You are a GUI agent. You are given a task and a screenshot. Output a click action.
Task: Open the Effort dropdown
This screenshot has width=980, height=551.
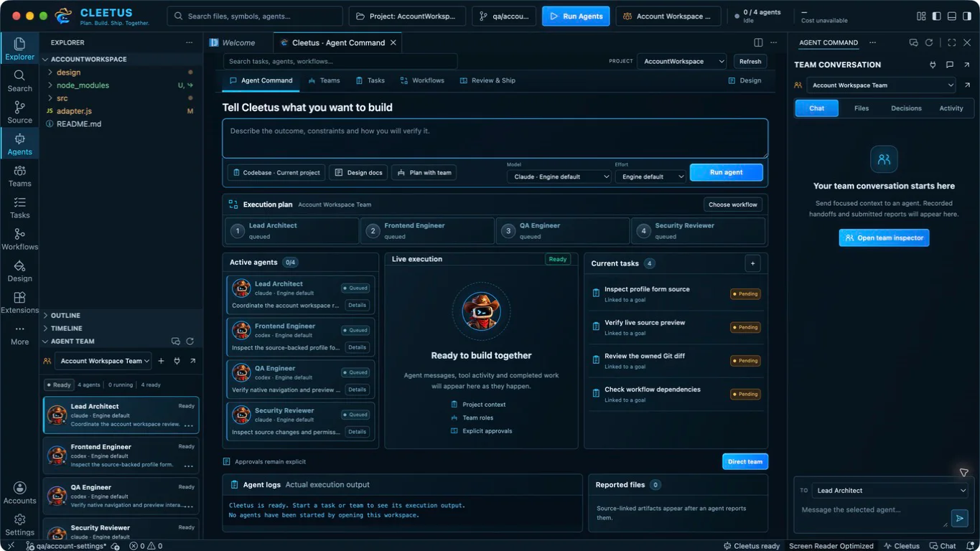coord(650,176)
